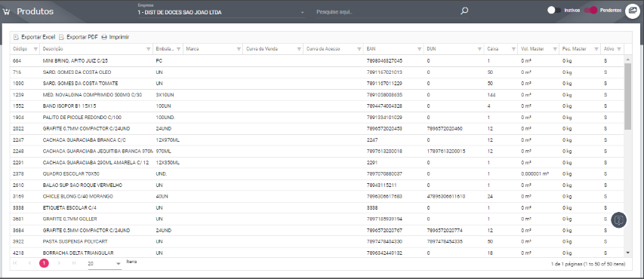644x279 pixels.
Task: Click the search magnifier icon
Action: pyautogui.click(x=464, y=11)
